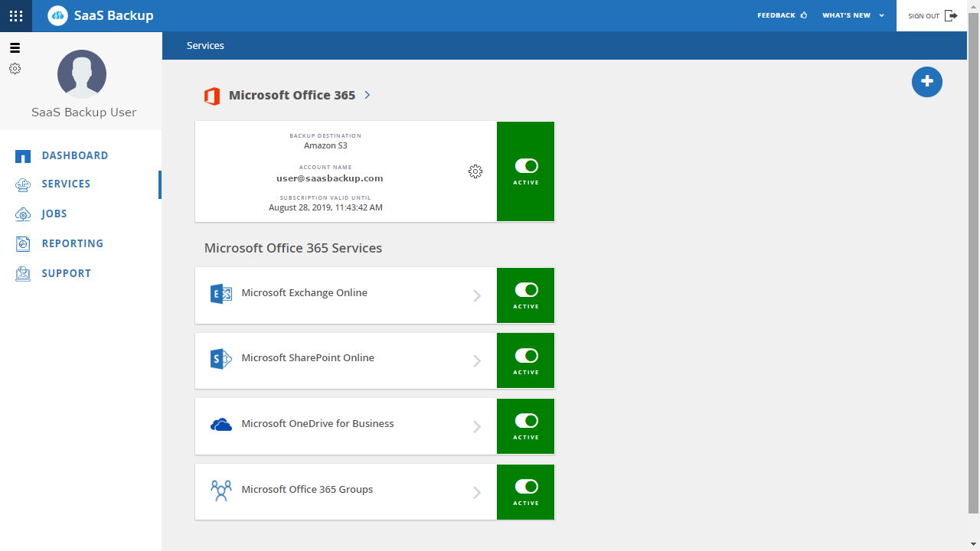Image resolution: width=980 pixels, height=551 pixels.
Task: Open Support from the sidebar menu
Action: 67,273
